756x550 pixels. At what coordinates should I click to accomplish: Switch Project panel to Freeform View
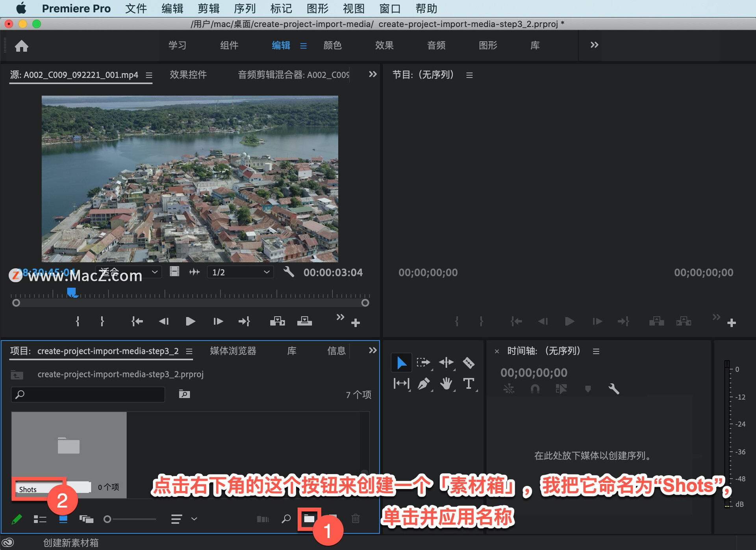(86, 519)
